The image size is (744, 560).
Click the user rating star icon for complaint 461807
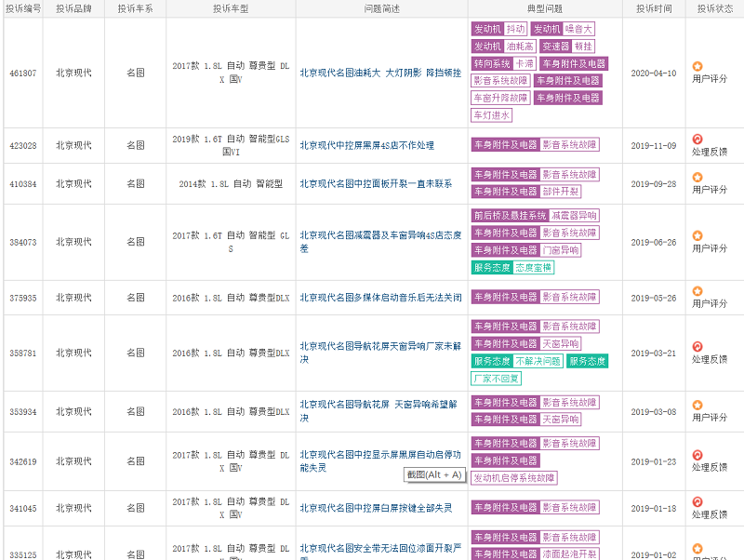pos(697,67)
